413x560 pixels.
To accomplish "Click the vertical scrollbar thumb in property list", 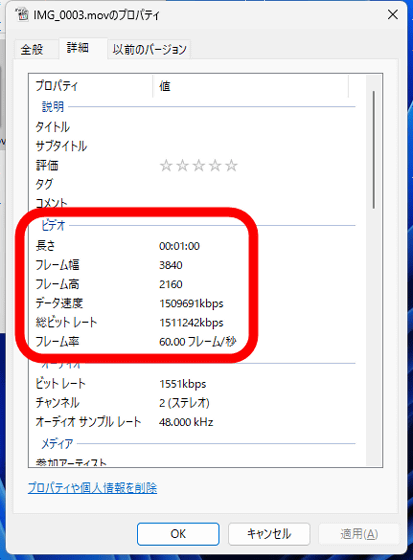I will tap(374, 150).
